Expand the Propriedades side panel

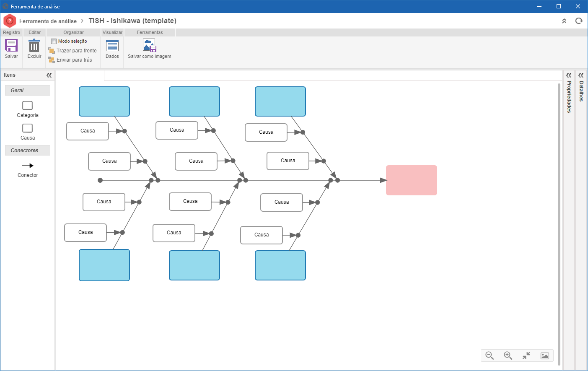pyautogui.click(x=569, y=75)
